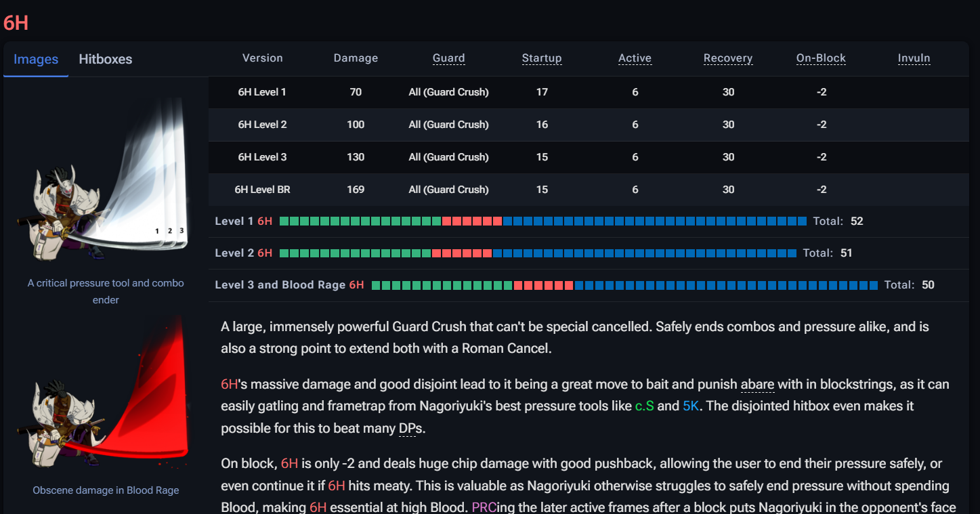Click the Level 2 6H frame label
The height and width of the screenshot is (514, 980).
[x=244, y=253]
